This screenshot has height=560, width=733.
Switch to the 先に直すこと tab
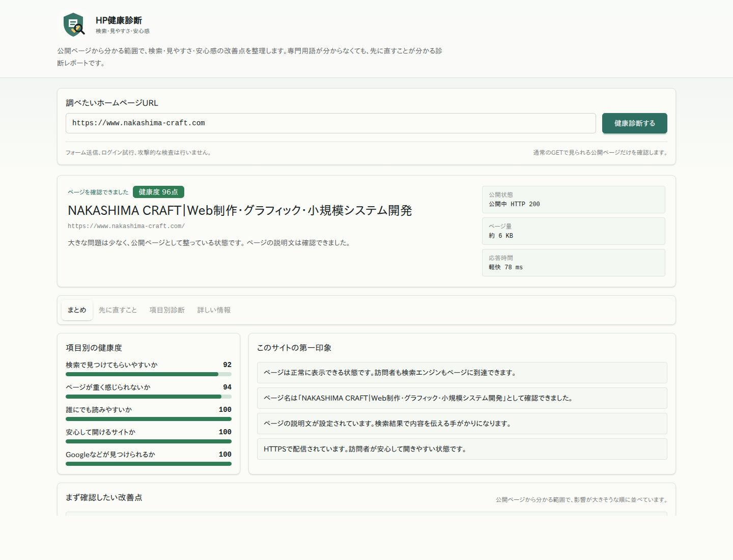click(x=118, y=310)
